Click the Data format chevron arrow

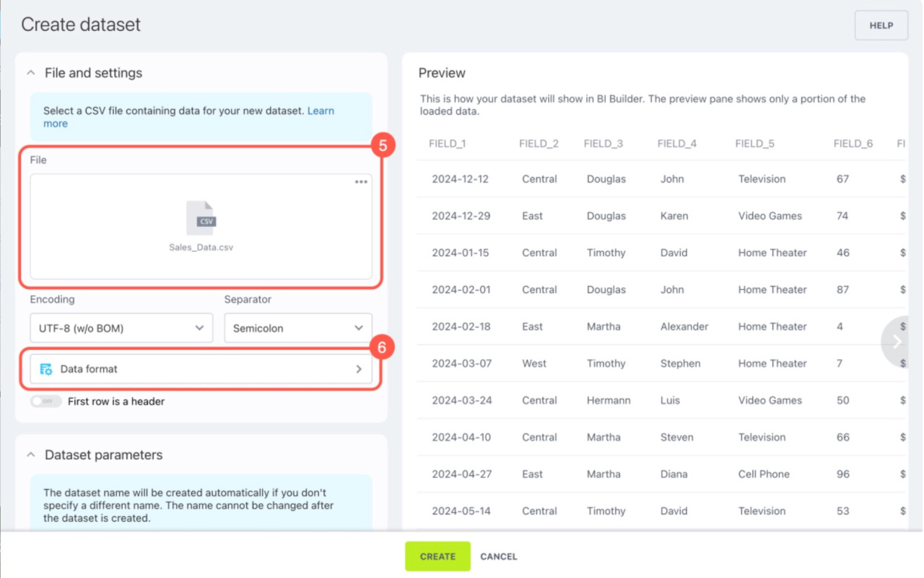coord(359,369)
